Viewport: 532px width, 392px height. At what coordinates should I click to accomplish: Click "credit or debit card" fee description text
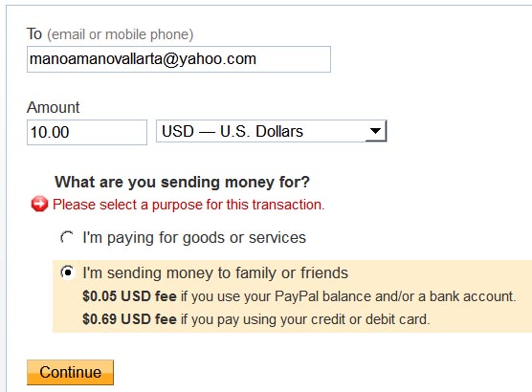pos(370,319)
